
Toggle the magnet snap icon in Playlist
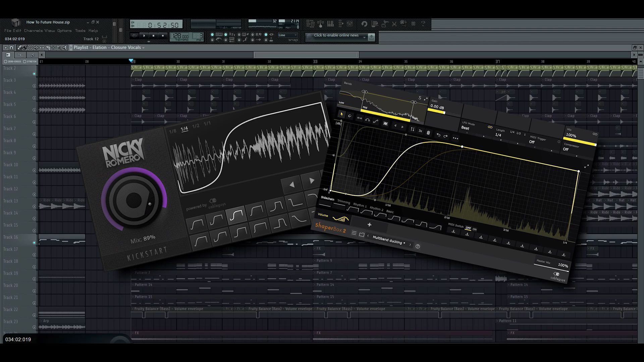point(11,48)
